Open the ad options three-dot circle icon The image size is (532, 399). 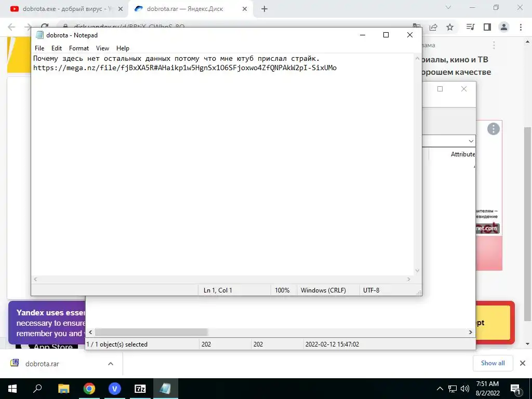click(494, 129)
